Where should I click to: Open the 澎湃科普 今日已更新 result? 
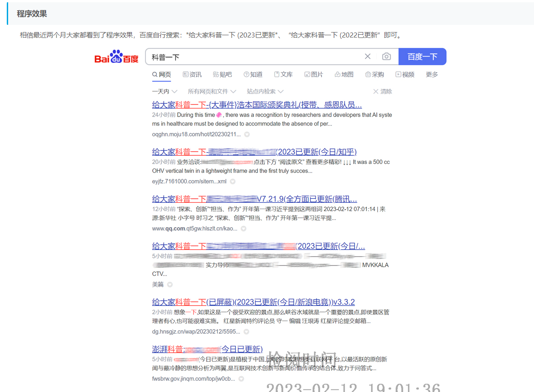point(207,349)
